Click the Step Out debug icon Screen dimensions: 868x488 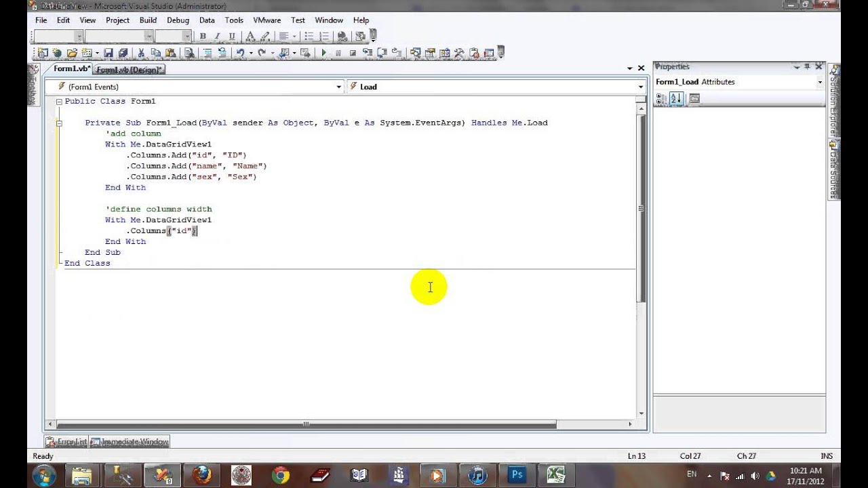(x=396, y=53)
